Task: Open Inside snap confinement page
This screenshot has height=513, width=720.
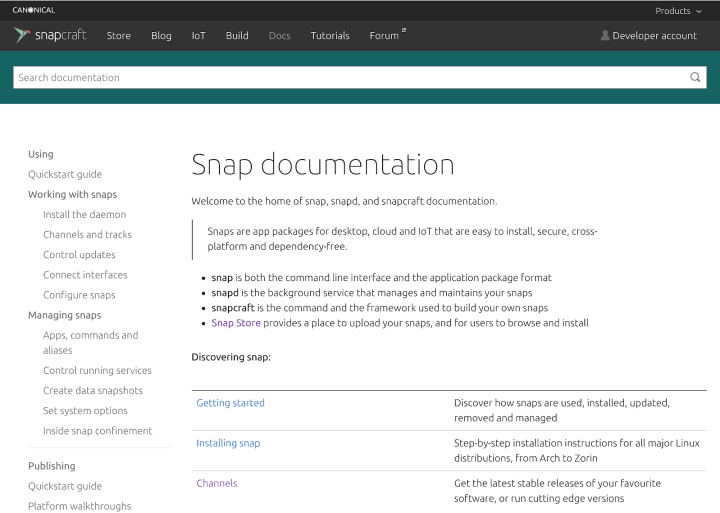Action: 97,431
